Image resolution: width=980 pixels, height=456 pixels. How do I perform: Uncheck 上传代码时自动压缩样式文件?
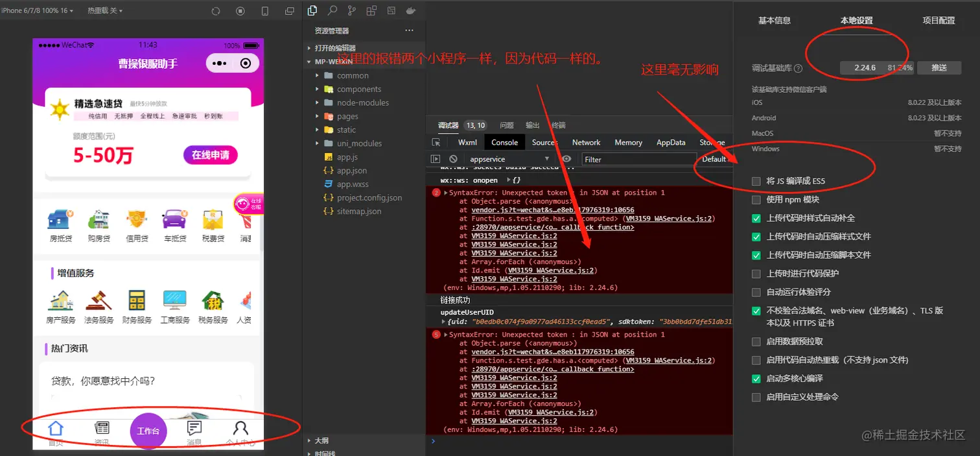coord(756,237)
